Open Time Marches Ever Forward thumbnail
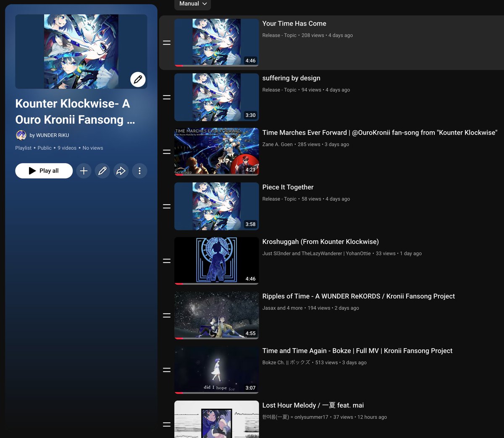 coord(216,152)
